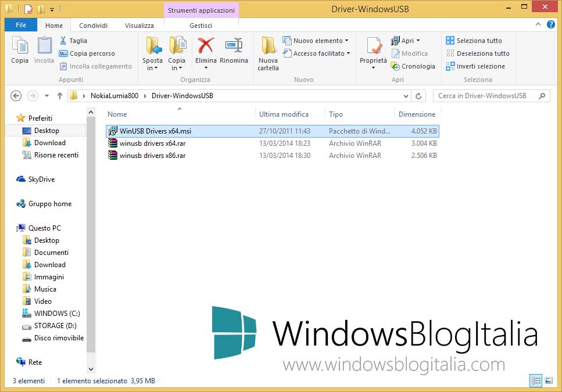Sort files by the Tipo column
The height and width of the screenshot is (392, 562).
pos(360,114)
